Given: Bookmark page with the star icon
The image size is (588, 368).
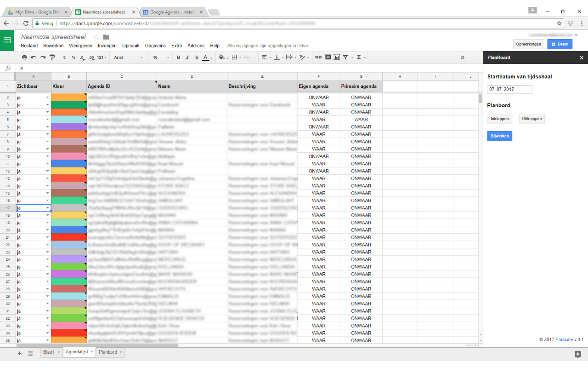Looking at the screenshot, I should point(559,23).
